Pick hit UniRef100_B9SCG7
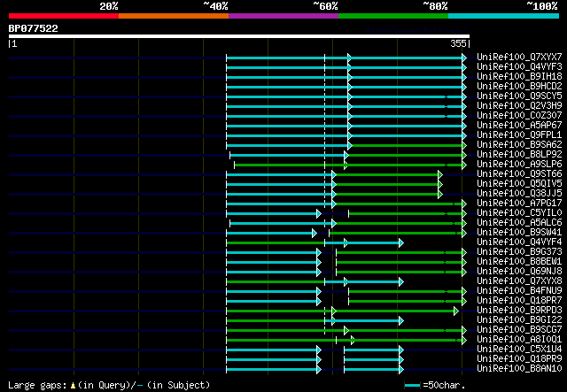 tap(519, 330)
